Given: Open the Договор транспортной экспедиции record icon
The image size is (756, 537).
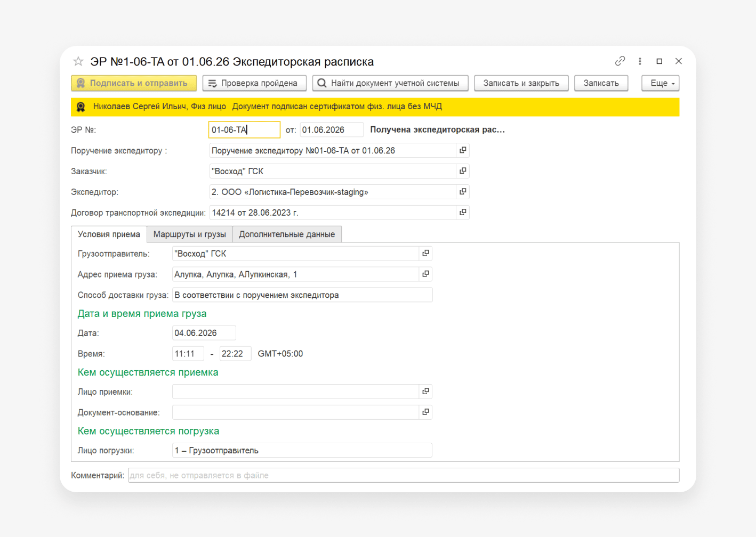Looking at the screenshot, I should coord(463,213).
